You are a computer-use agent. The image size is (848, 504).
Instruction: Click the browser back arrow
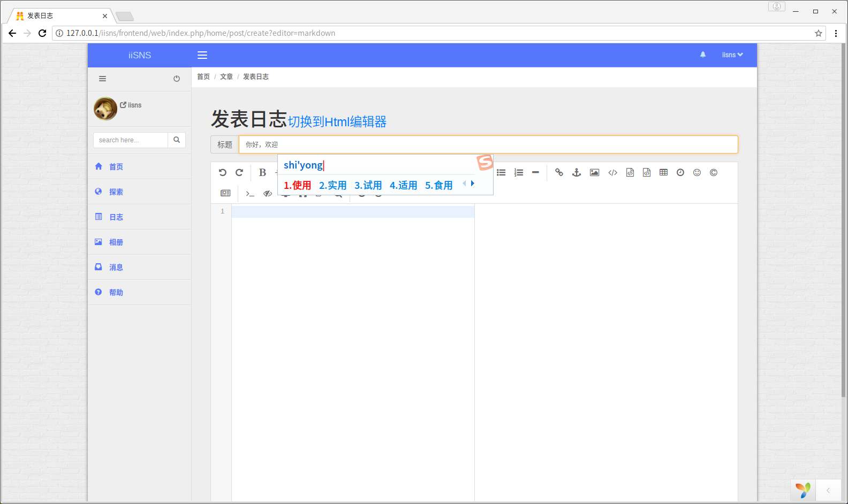(12, 33)
